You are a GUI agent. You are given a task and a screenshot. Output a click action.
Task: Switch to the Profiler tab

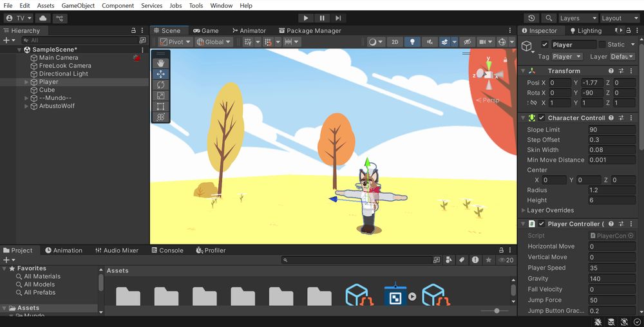(x=211, y=250)
